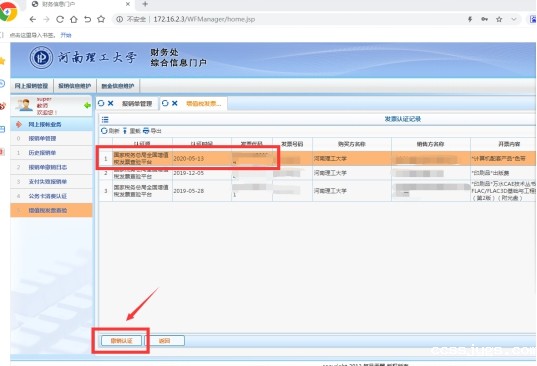Screen dimensions: 537x366
Task: Click the browser reload icon
Action: (60, 19)
